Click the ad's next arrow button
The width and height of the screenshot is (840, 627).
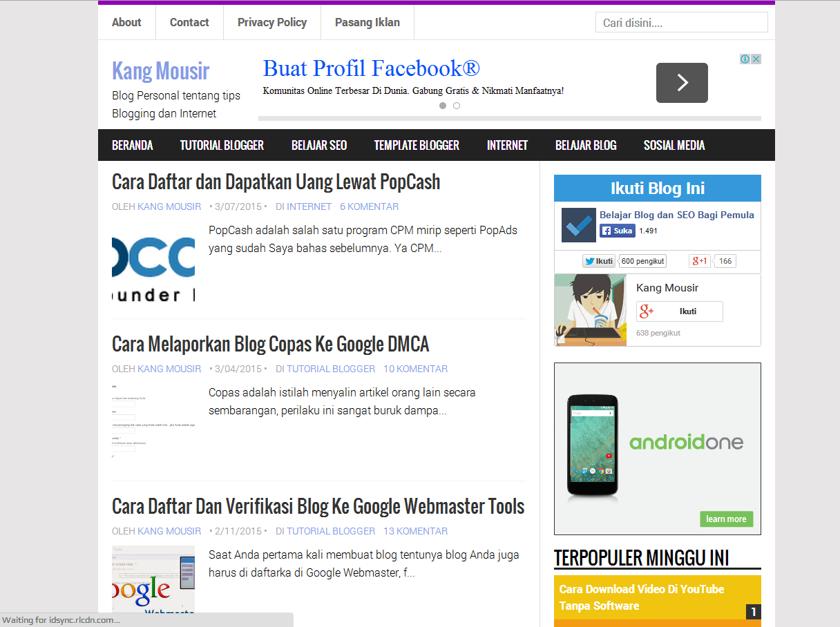coord(682,83)
